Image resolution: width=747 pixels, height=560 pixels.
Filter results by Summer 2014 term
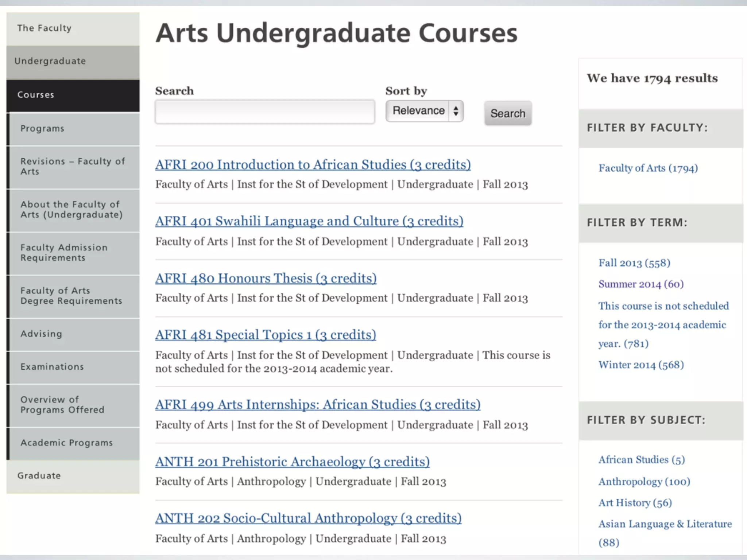[640, 284]
